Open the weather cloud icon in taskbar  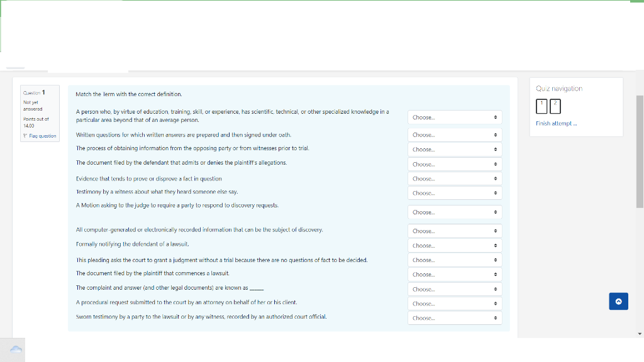(x=16, y=349)
